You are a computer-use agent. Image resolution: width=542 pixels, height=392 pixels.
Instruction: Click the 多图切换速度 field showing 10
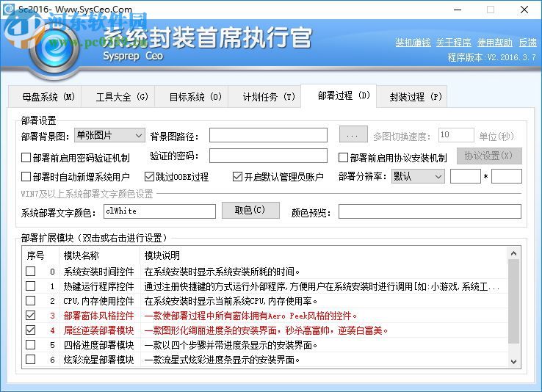pyautogui.click(x=456, y=135)
